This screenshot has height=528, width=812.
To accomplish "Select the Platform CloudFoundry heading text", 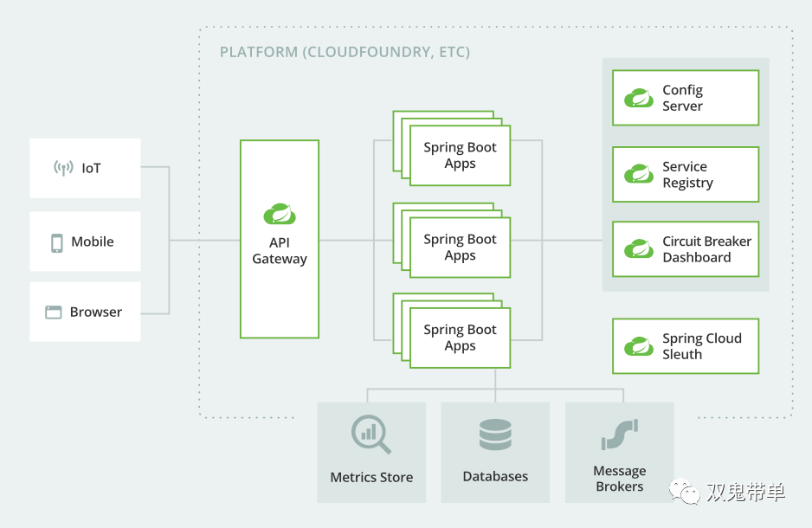I will pyautogui.click(x=345, y=52).
